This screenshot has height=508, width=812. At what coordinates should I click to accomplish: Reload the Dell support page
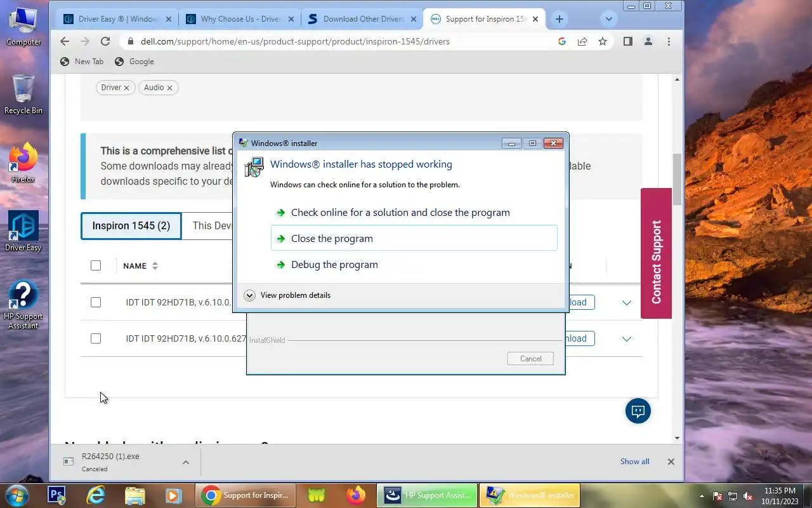pos(105,41)
